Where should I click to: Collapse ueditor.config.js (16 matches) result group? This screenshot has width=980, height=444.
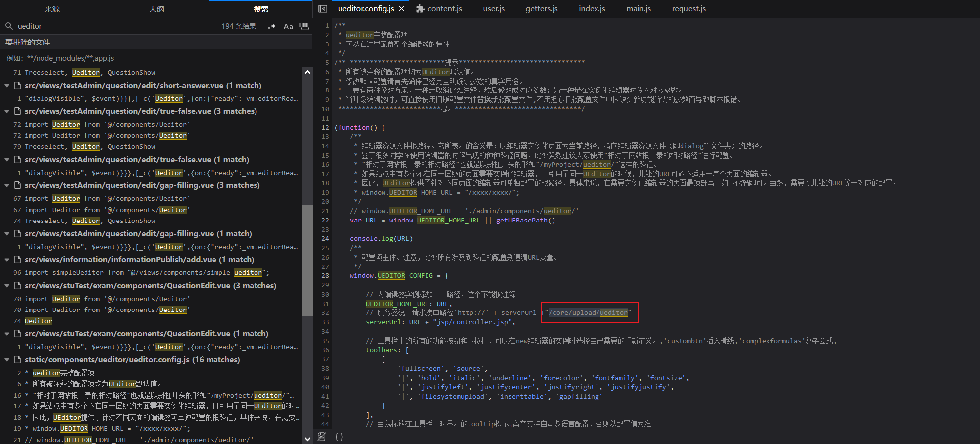tap(7, 360)
